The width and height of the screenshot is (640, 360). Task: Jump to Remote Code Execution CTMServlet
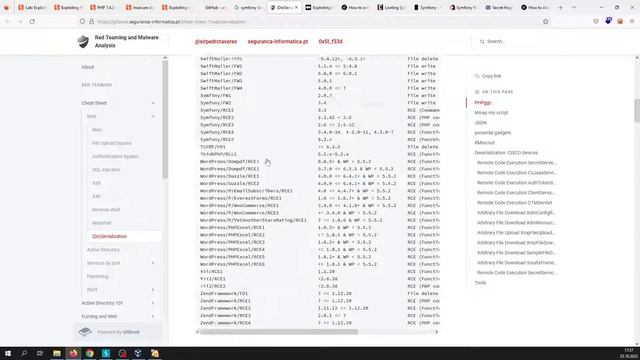(514, 203)
